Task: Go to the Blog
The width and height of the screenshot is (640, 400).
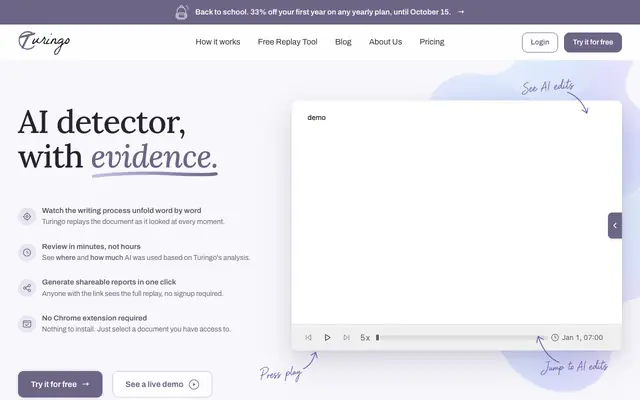Action: click(x=343, y=42)
